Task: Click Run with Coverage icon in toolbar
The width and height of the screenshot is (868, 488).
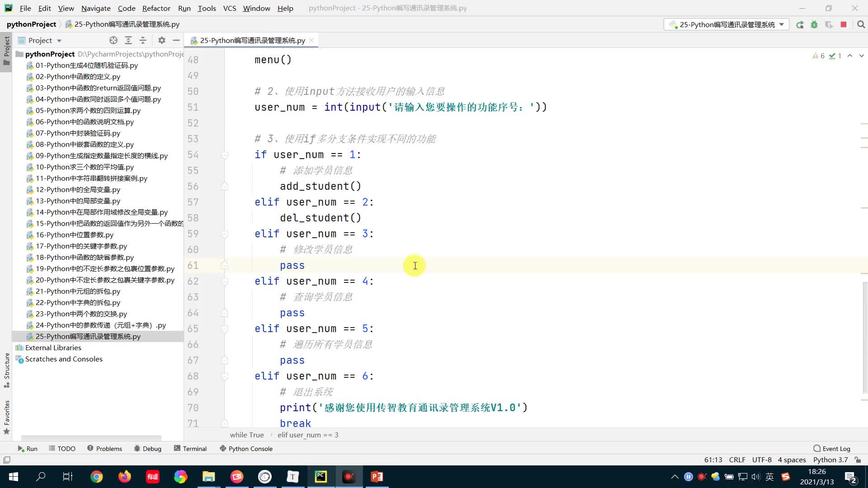Action: point(829,25)
